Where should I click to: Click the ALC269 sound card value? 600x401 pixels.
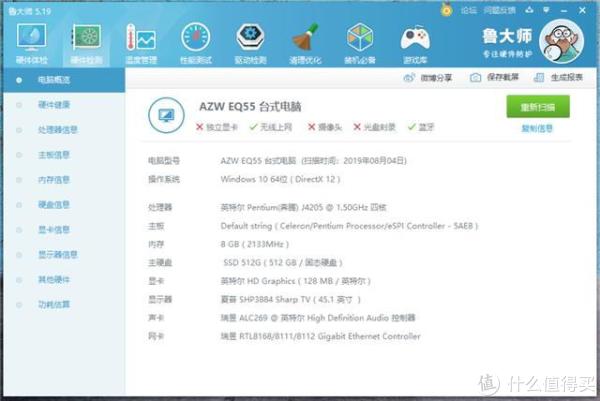(318, 318)
